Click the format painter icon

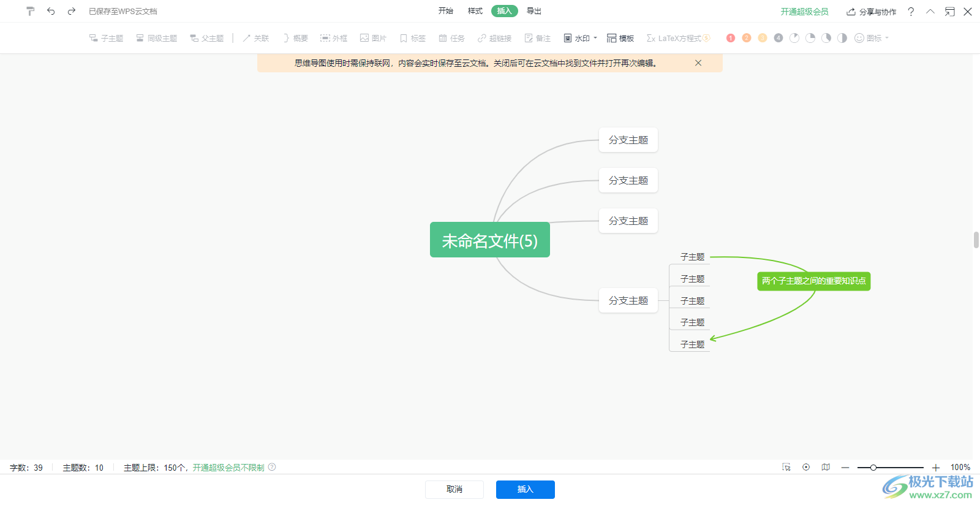pyautogui.click(x=31, y=11)
